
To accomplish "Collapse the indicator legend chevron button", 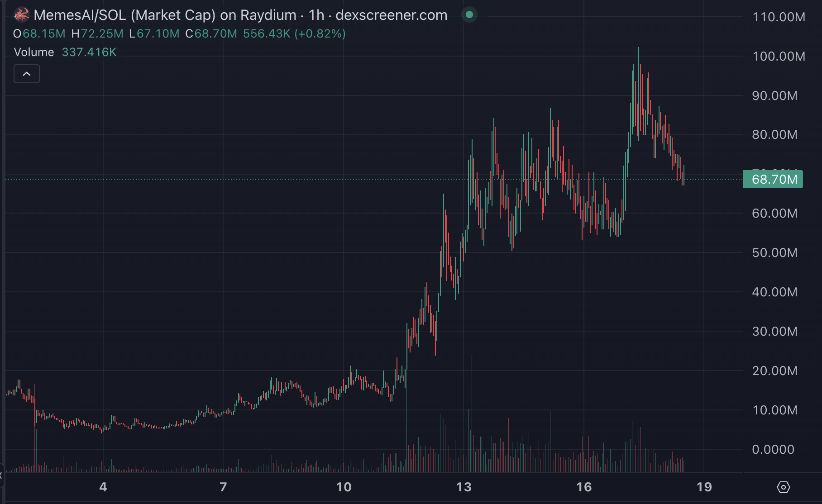I will pyautogui.click(x=27, y=74).
